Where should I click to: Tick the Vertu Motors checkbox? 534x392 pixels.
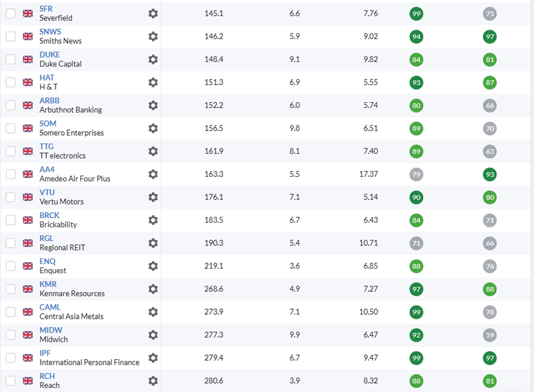coord(11,197)
